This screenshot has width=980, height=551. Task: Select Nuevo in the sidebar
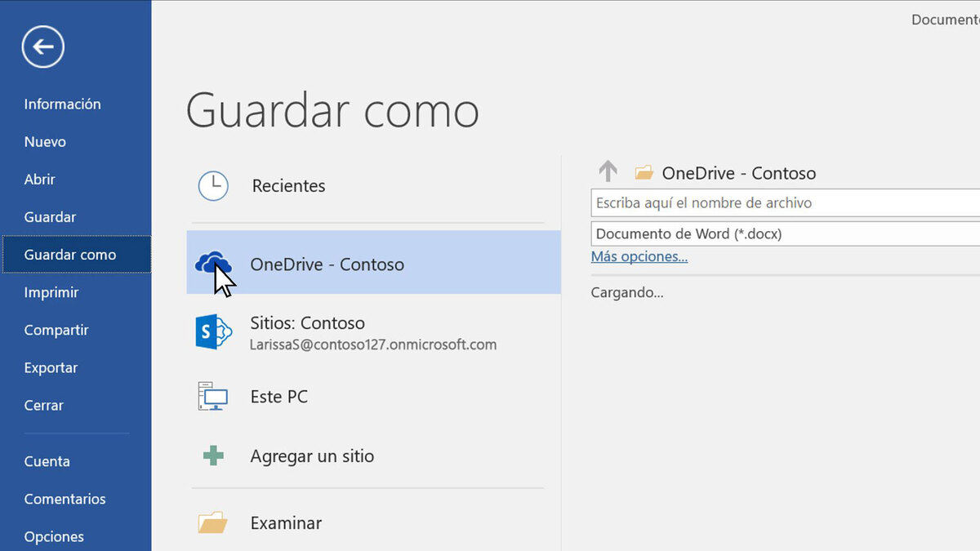45,141
